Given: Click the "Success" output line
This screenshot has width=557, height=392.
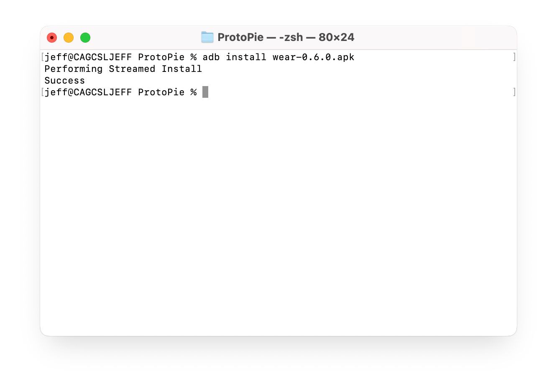Looking at the screenshot, I should [64, 81].
